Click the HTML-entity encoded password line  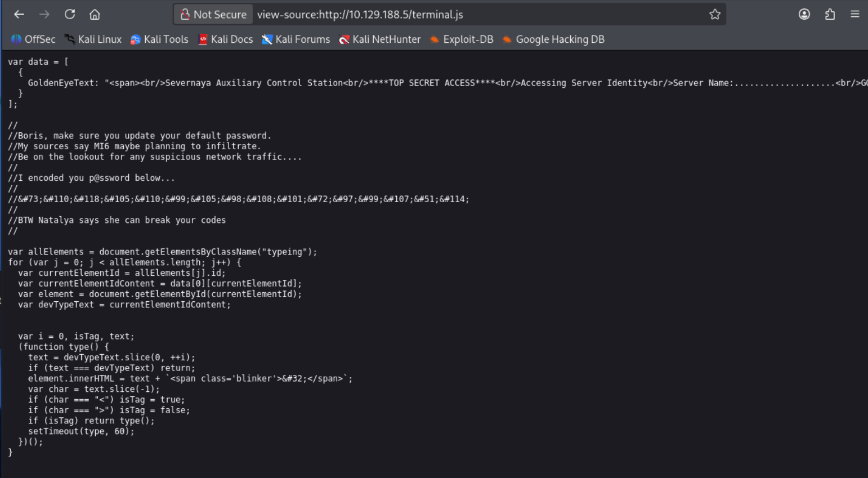point(239,199)
